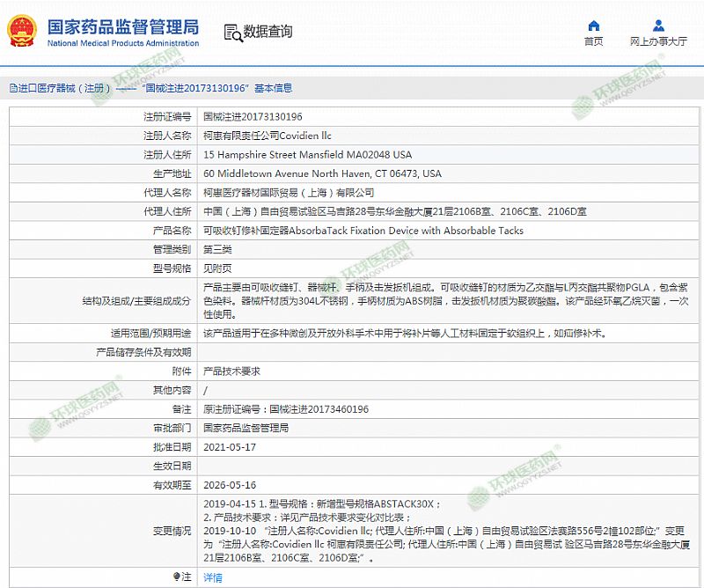Click the registrant name Covidien llc cell

pos(268,136)
